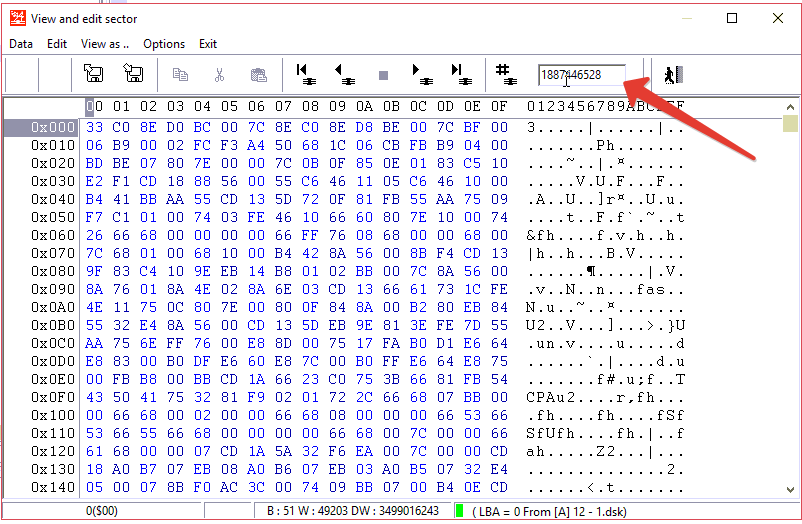The image size is (802, 524).
Task: Click the second save sector icon
Action: (x=133, y=74)
